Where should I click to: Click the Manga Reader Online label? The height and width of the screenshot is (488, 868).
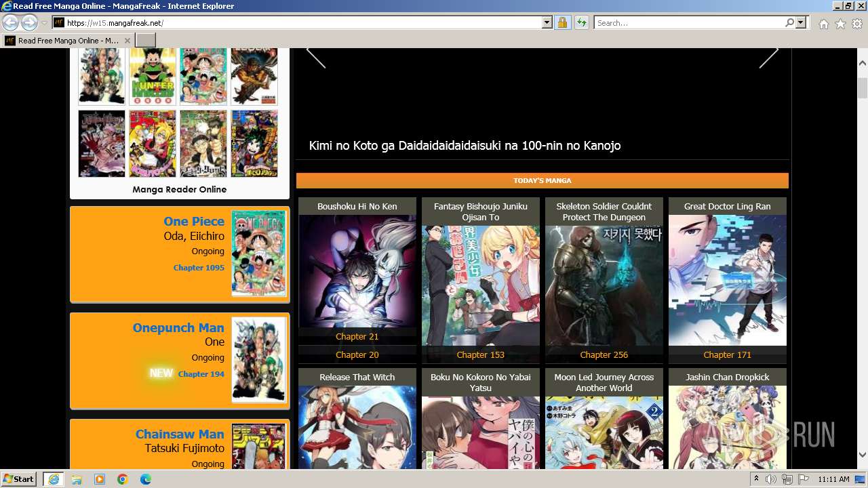180,189
